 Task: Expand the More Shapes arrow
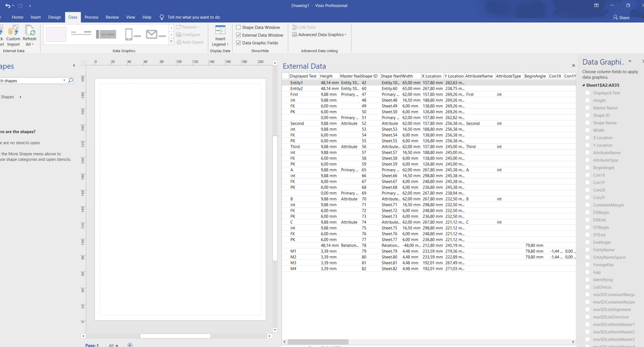pyautogui.click(x=20, y=97)
